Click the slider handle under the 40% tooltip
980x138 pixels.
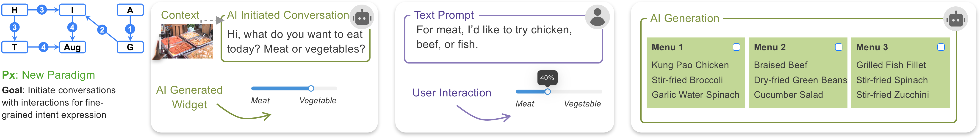[548, 91]
